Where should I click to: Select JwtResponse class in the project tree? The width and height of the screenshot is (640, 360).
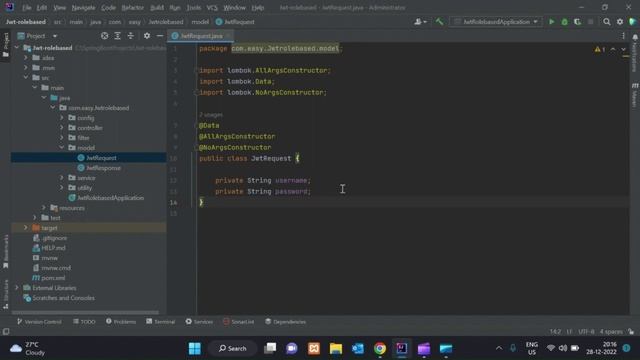(x=103, y=168)
